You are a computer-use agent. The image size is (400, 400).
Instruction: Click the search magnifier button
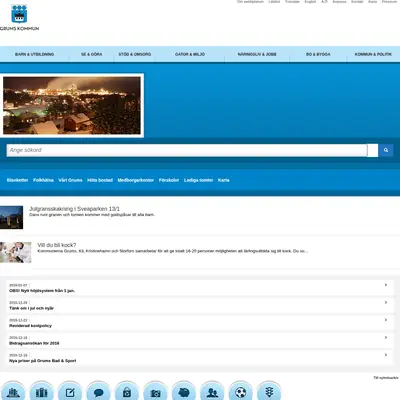(386, 150)
